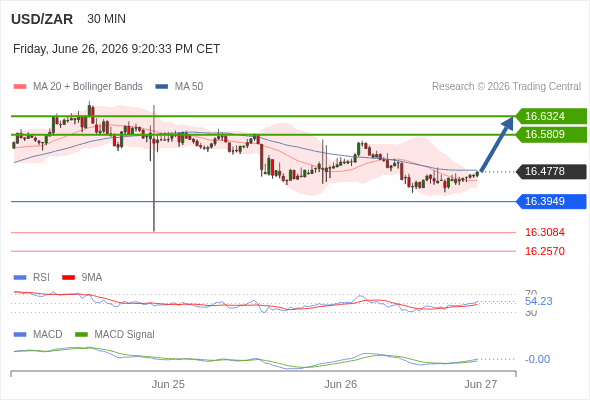Click the MACD Signal legend label
Image resolution: width=590 pixels, height=400 pixels.
tap(125, 335)
